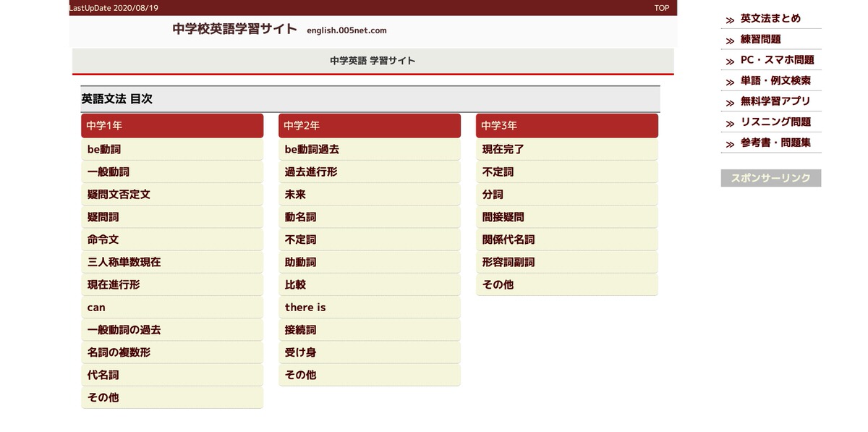This screenshot has height=432, width=868.
Task: Click the スポンサーリンク banner area
Action: point(770,177)
